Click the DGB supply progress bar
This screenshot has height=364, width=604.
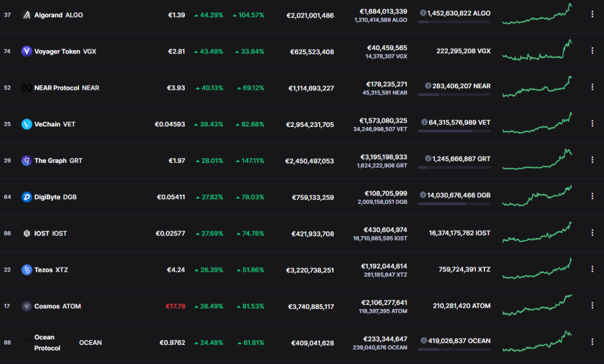click(x=454, y=204)
